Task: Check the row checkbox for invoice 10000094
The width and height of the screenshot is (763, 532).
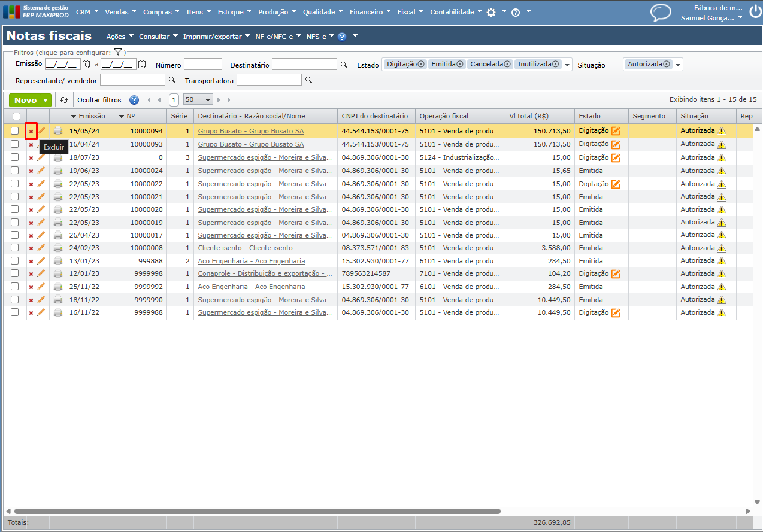Action: pos(15,130)
